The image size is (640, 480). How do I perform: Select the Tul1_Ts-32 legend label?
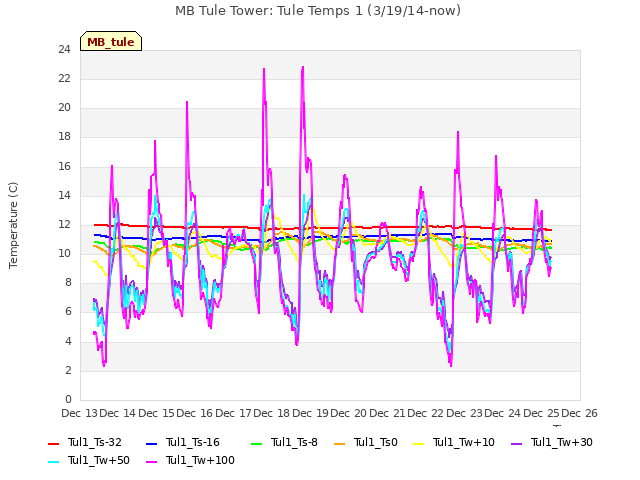95,442
